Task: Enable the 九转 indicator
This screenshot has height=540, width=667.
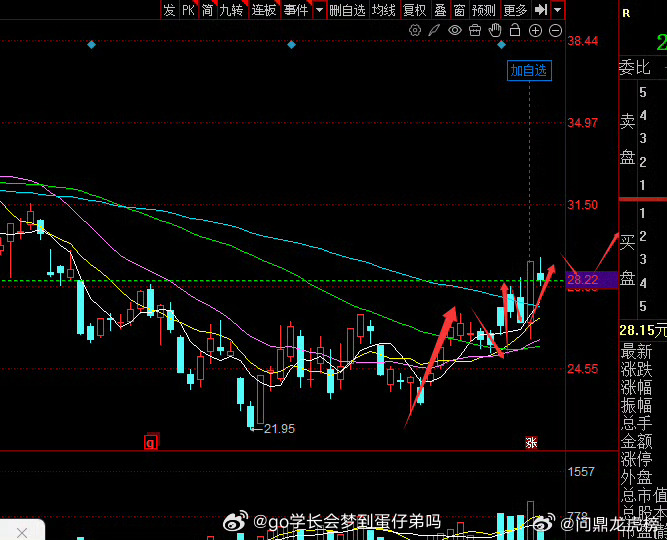Action: pos(232,9)
